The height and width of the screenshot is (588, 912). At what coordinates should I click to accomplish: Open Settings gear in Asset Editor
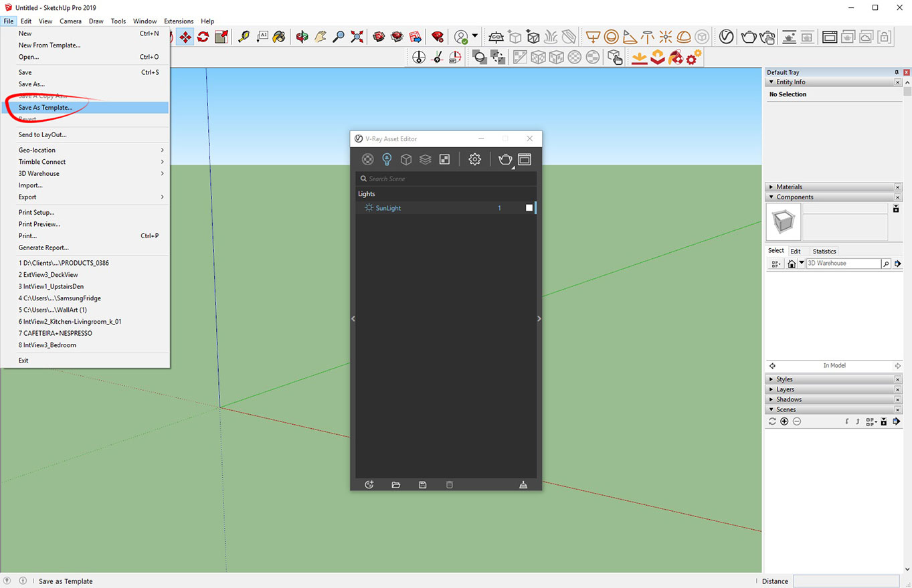pyautogui.click(x=475, y=159)
